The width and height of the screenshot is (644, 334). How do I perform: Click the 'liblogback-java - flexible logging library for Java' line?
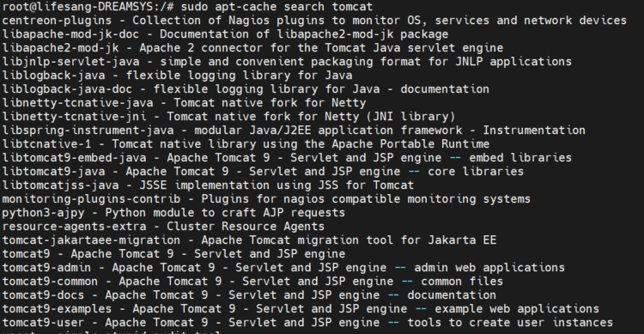177,76
